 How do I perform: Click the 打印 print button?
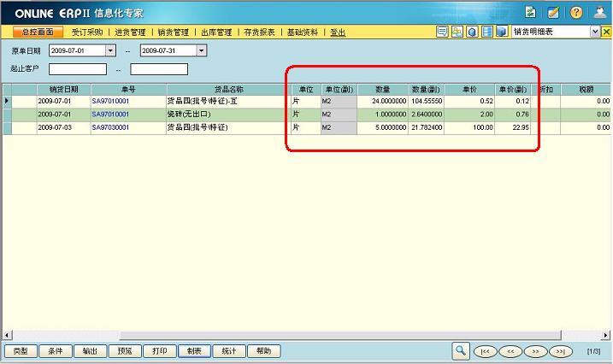pyautogui.click(x=160, y=351)
